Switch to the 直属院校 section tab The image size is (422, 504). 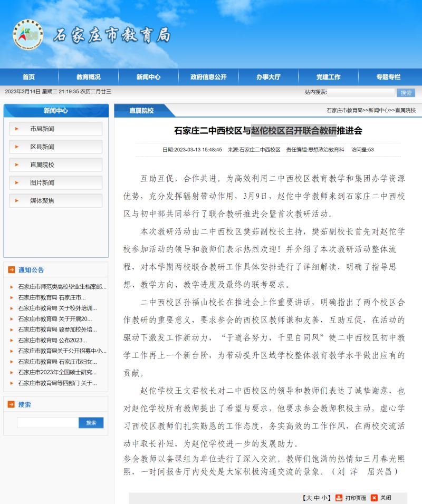(141, 111)
